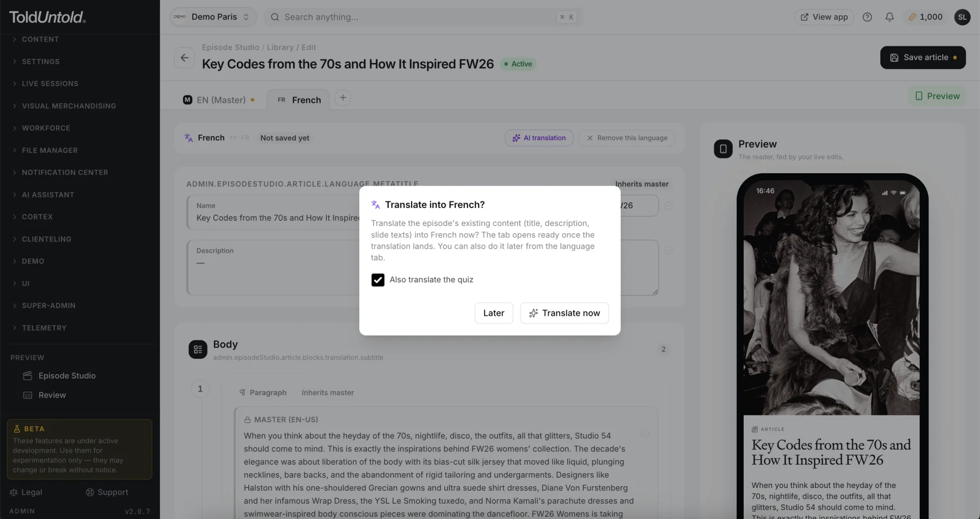Click Episode Studio breadcrumb
980x519 pixels.
click(x=230, y=47)
